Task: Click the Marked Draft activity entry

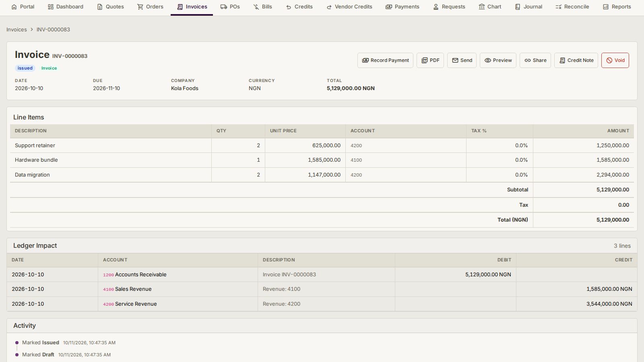Action: point(66,355)
